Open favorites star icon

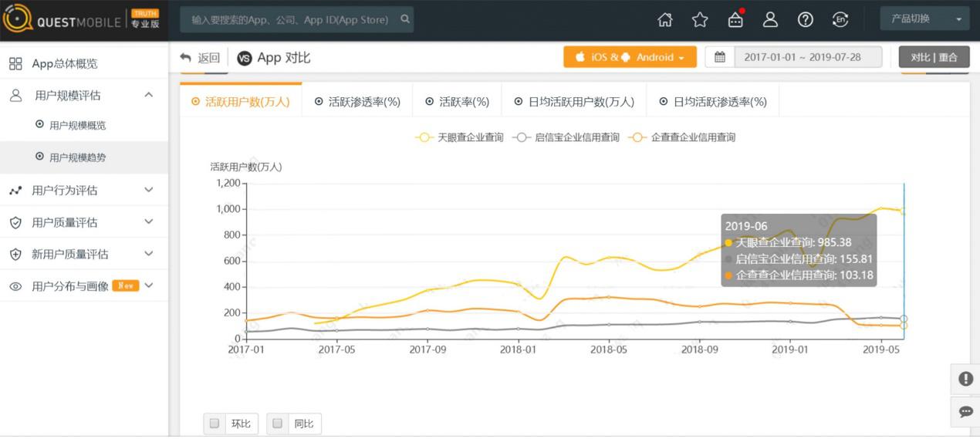[700, 20]
